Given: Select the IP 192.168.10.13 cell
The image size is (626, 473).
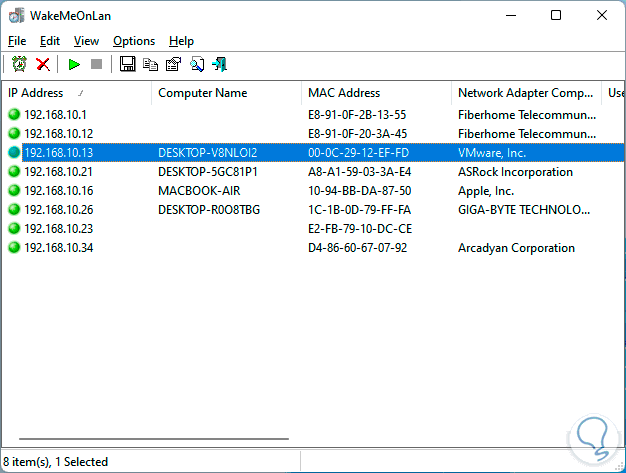Looking at the screenshot, I should pyautogui.click(x=59, y=152).
